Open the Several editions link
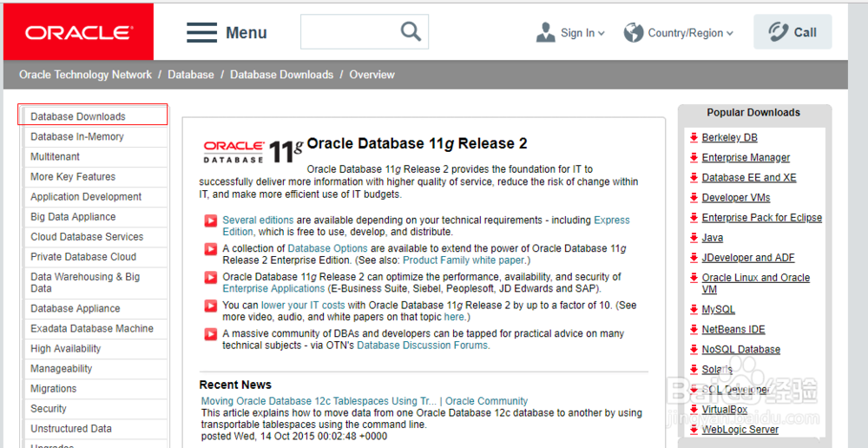868x448 pixels. pyautogui.click(x=258, y=220)
